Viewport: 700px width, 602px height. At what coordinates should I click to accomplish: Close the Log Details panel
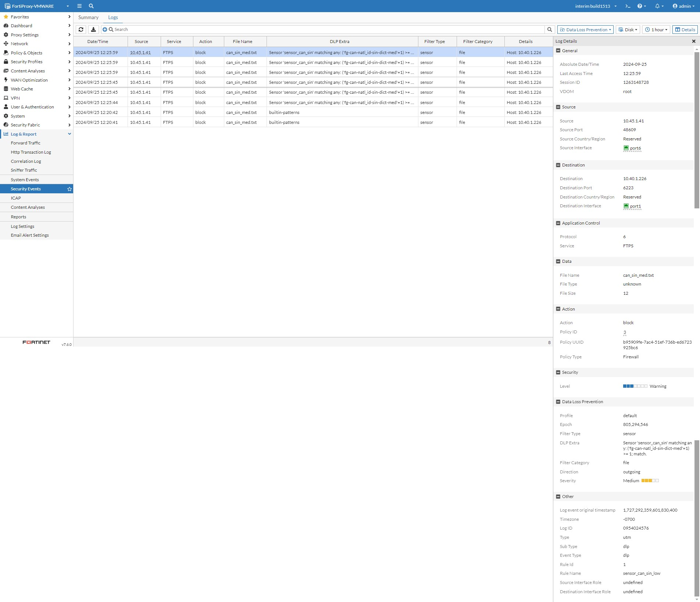[x=694, y=41]
